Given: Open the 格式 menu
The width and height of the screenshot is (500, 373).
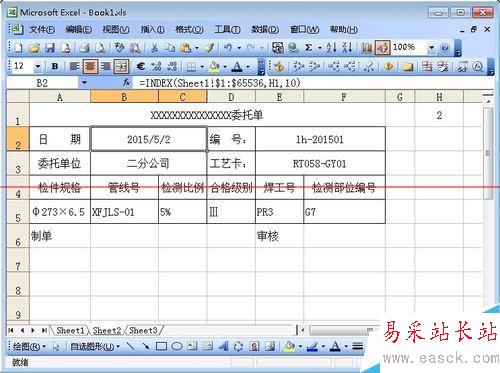Looking at the screenshot, I should click(x=189, y=30).
